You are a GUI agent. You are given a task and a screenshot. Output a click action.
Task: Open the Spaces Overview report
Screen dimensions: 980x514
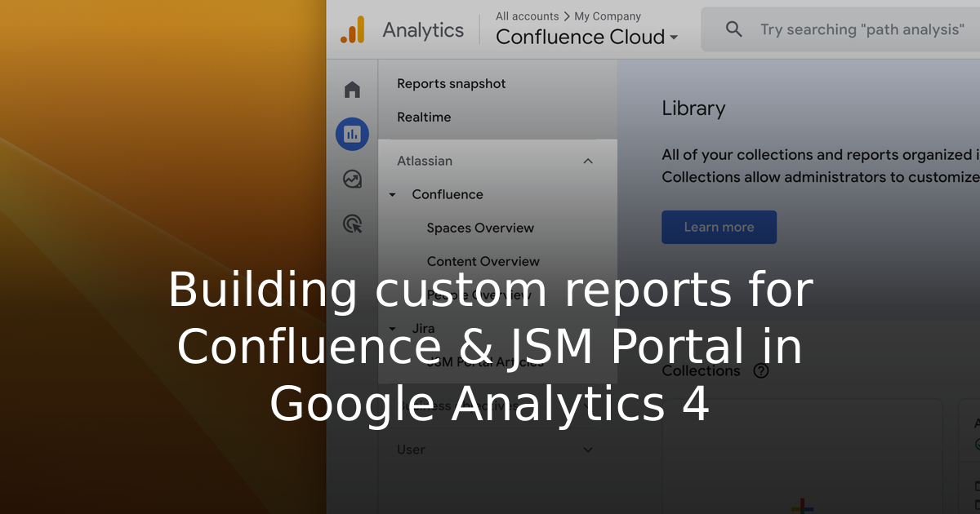pos(480,228)
